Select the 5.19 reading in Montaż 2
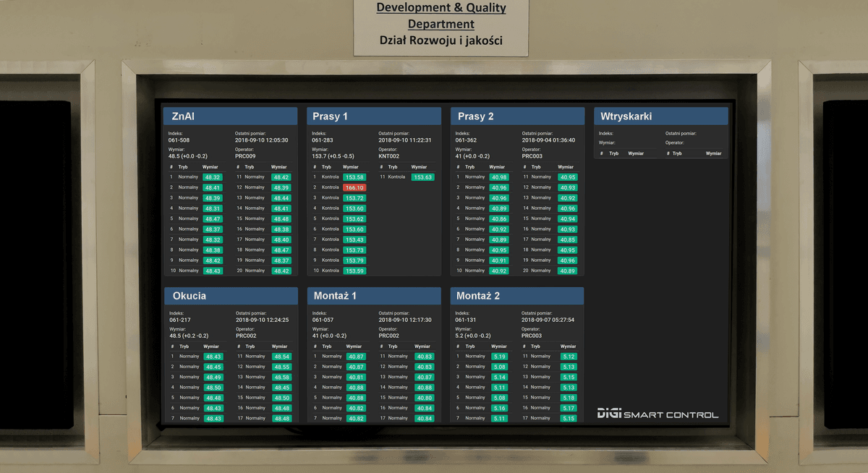The image size is (868, 473). pyautogui.click(x=499, y=356)
